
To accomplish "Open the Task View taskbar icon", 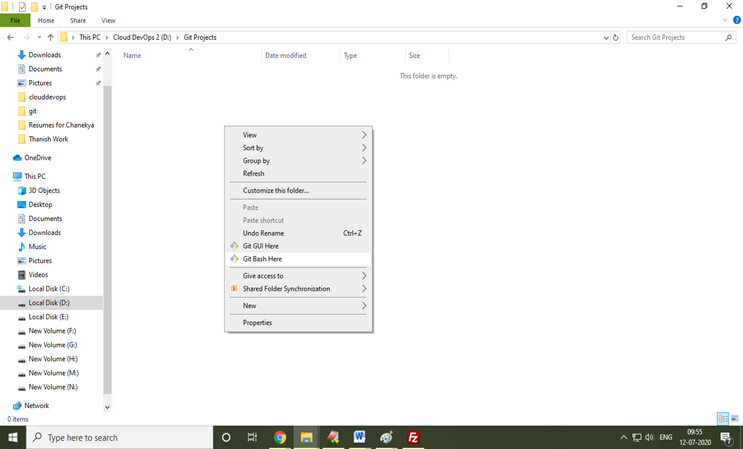I will pos(252,438).
